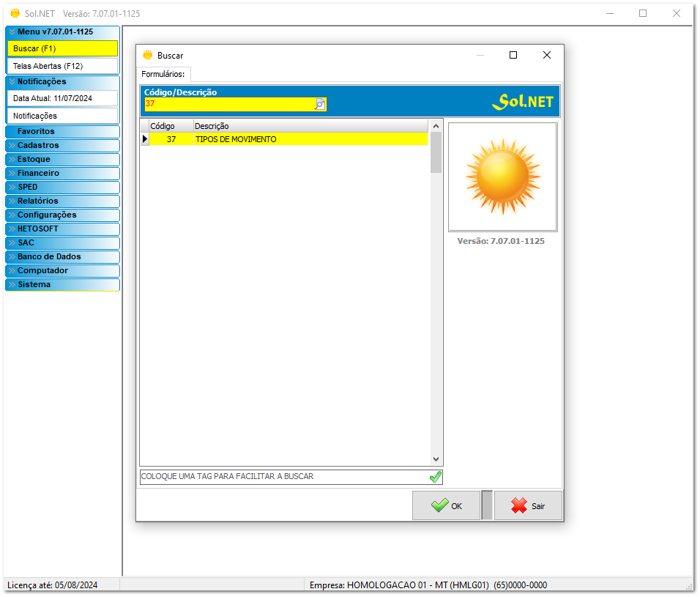700x597 pixels.
Task: Click the green checkmark beside the tag field
Action: coord(436,477)
